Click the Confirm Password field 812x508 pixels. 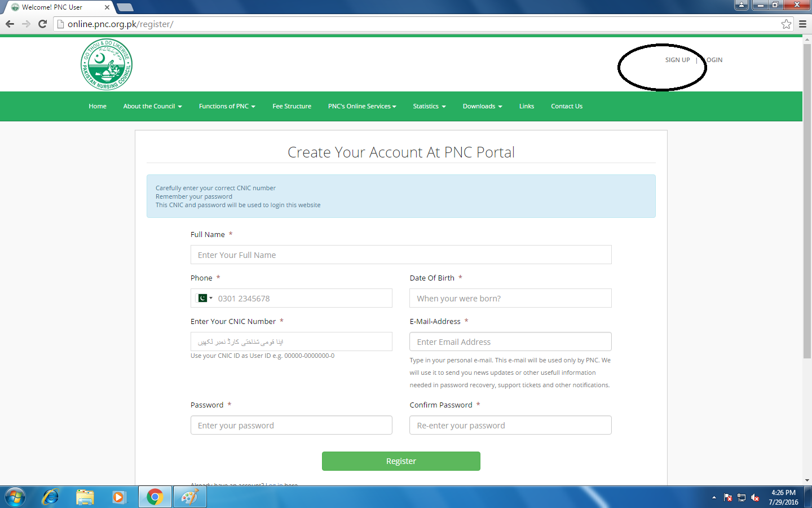[x=510, y=425]
